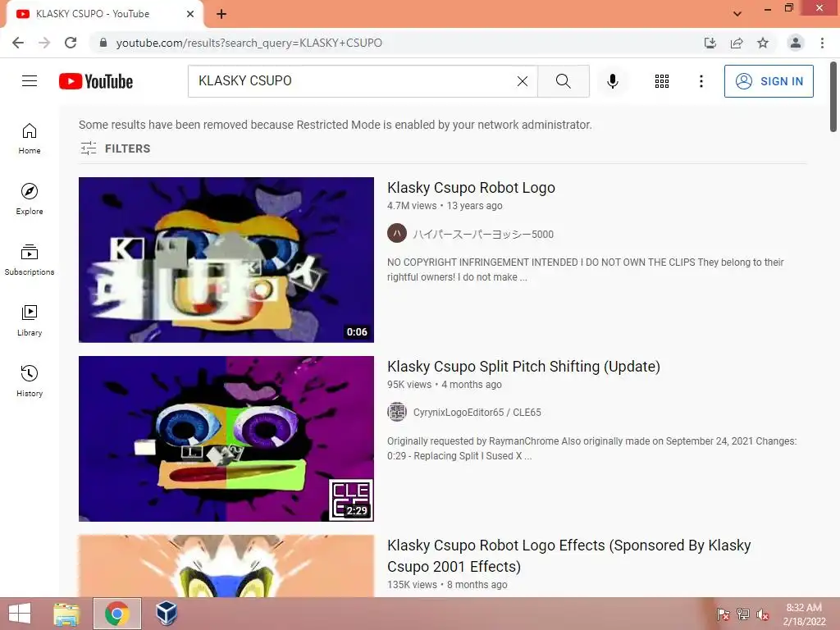Click the Chrome forward arrow

click(x=44, y=43)
